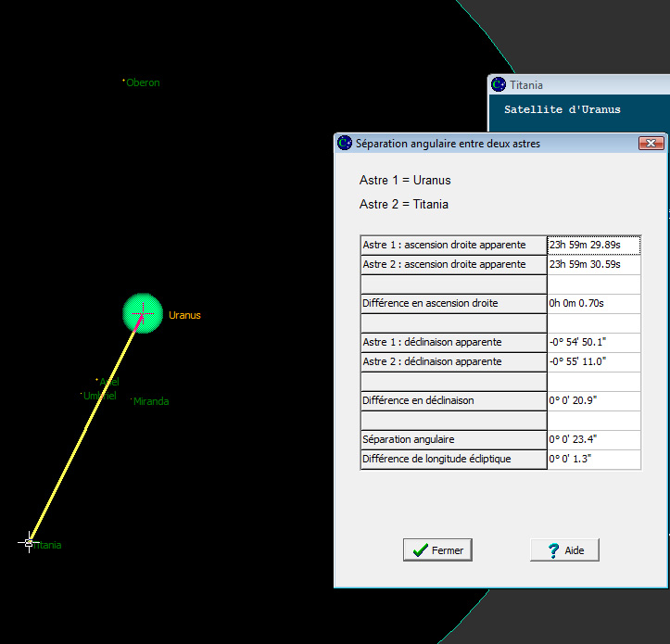Click the 'Astre 2 : déclinaison apparente' row label
670x644 pixels.
[x=454, y=361]
